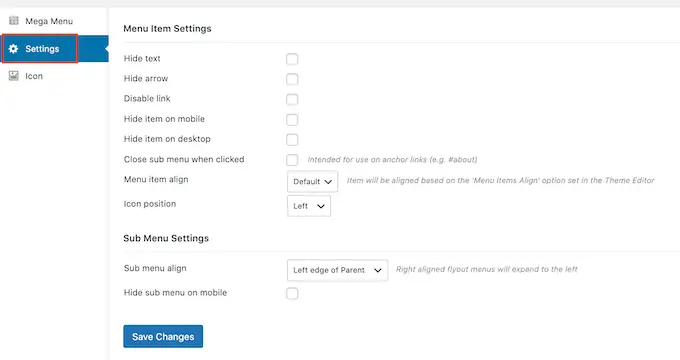
Task: Enable Close sub menu when clicked
Action: pos(292,160)
